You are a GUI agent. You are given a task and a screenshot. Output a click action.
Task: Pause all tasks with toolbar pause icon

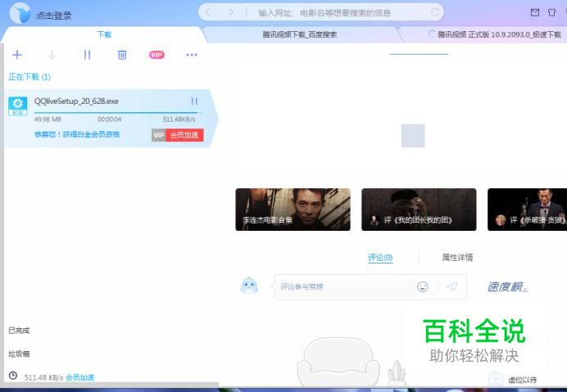[x=87, y=55]
